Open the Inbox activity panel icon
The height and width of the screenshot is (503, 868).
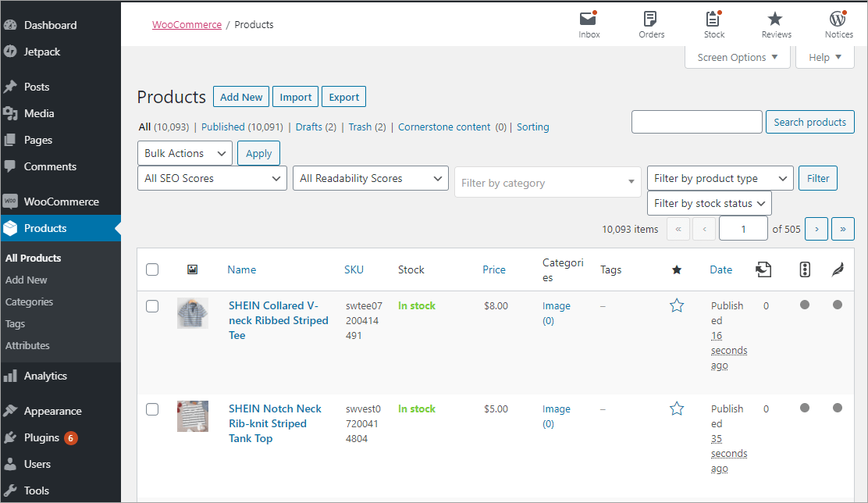pos(589,19)
